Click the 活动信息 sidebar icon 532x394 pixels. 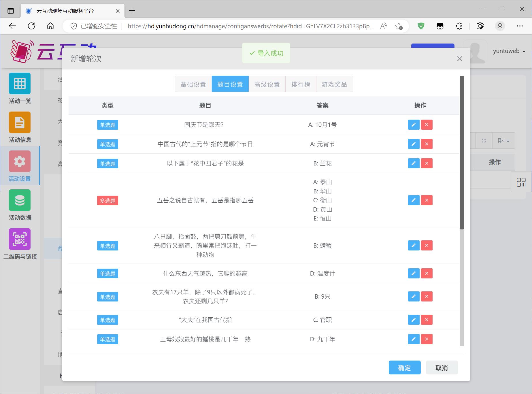20,122
